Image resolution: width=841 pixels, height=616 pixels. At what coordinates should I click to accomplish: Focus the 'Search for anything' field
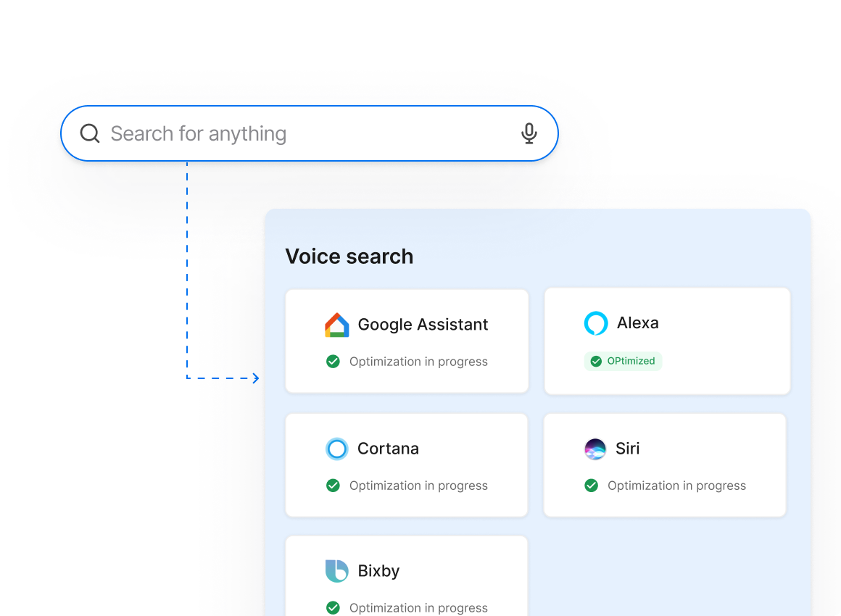click(310, 133)
